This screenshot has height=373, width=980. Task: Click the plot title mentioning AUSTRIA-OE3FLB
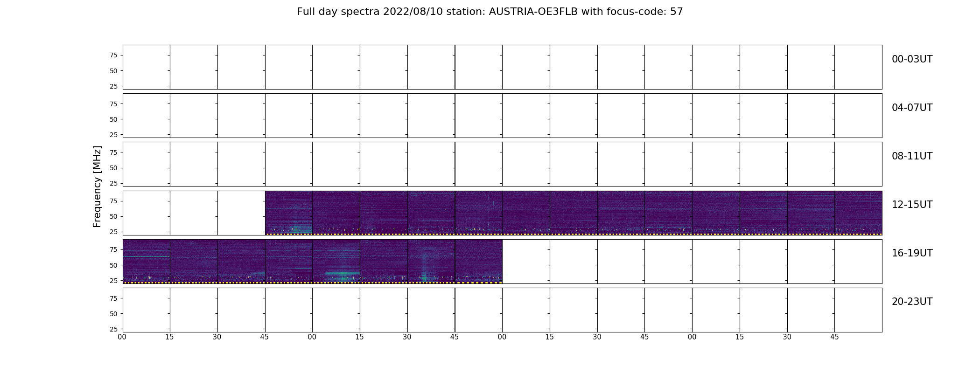tap(490, 12)
